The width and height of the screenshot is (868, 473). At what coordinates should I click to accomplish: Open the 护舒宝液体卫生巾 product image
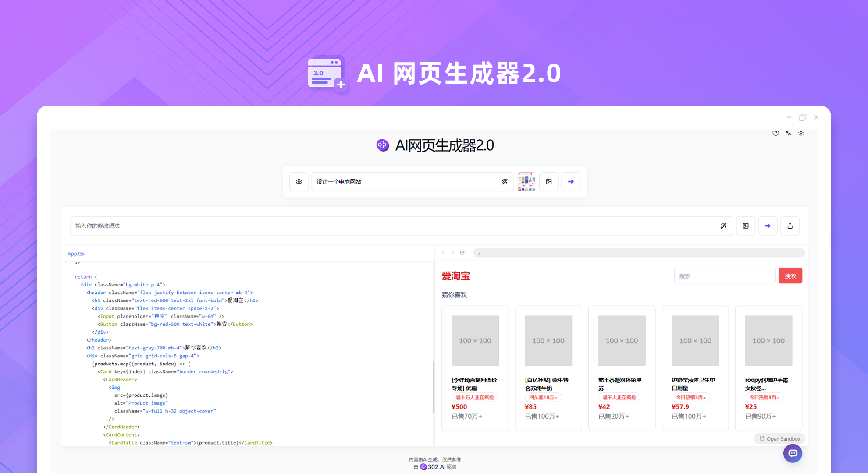click(x=695, y=341)
